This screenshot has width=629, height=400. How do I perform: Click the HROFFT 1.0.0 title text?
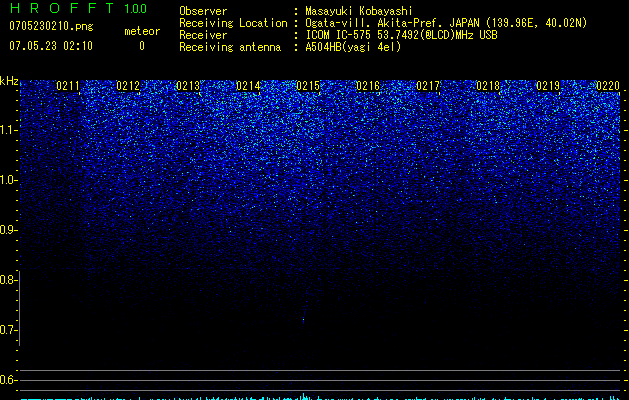[x=78, y=8]
